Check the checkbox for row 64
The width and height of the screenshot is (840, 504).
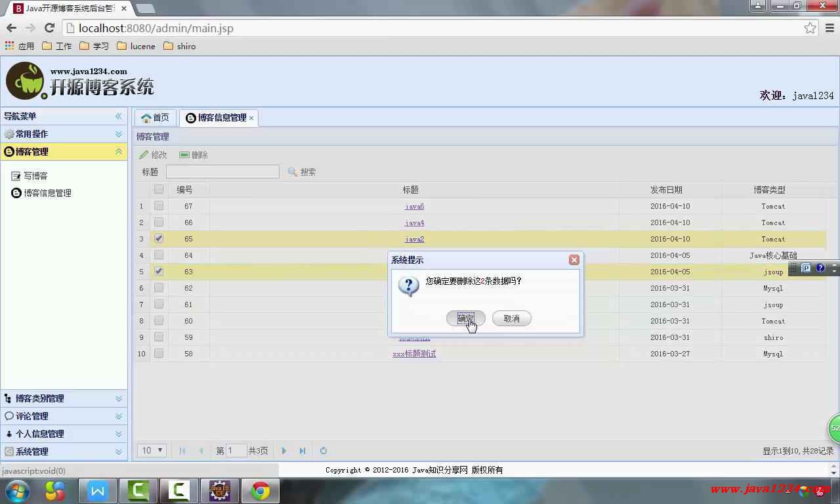tap(159, 255)
